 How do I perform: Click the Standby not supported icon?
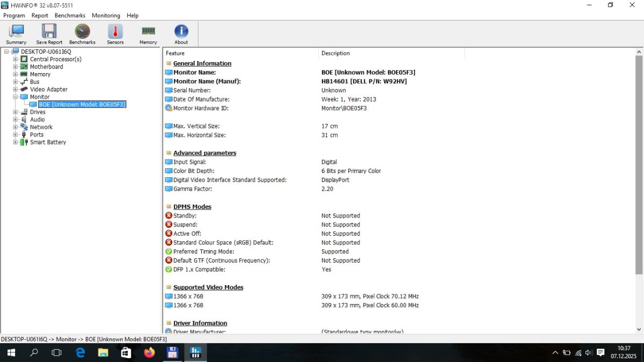coord(169,215)
